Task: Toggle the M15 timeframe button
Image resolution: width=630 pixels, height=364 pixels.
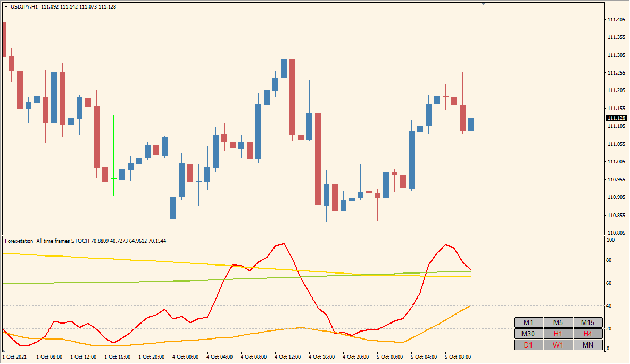Action: [x=588, y=322]
